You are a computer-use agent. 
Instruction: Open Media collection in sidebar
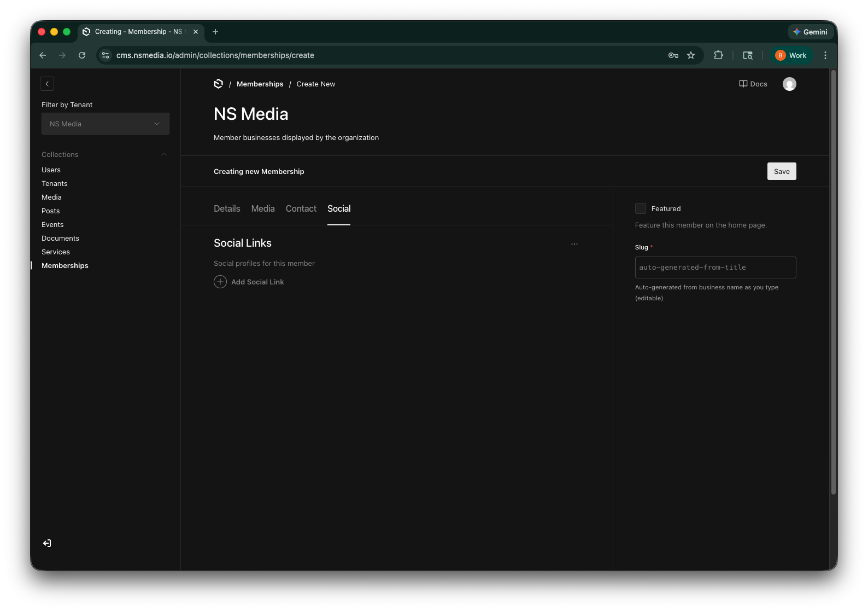coord(51,197)
